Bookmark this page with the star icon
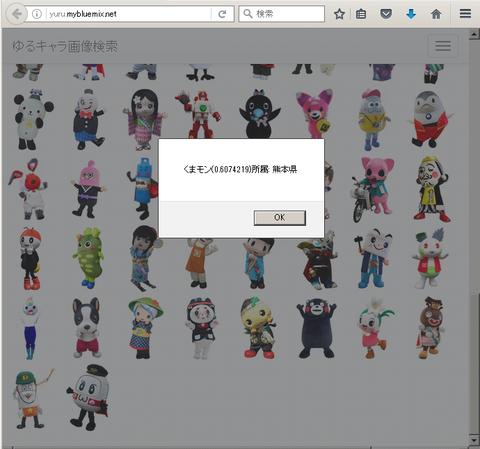Viewport: 480px width, 449px height. click(339, 14)
